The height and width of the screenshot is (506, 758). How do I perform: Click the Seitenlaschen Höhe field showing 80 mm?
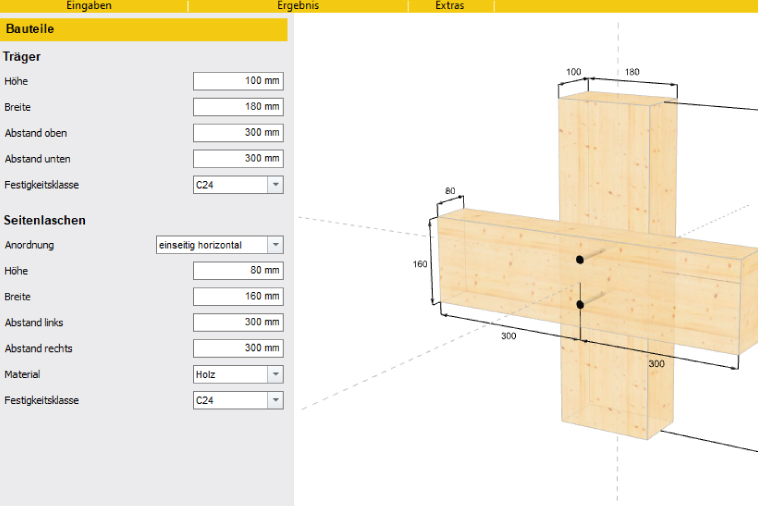[238, 271]
